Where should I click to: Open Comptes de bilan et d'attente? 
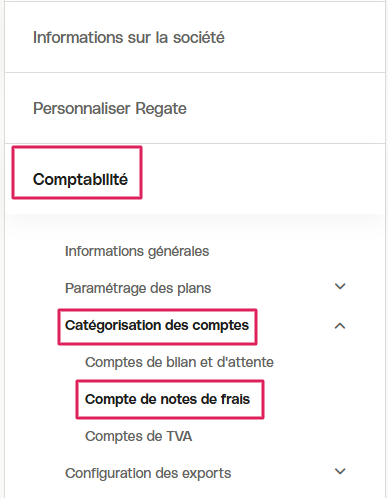179,362
